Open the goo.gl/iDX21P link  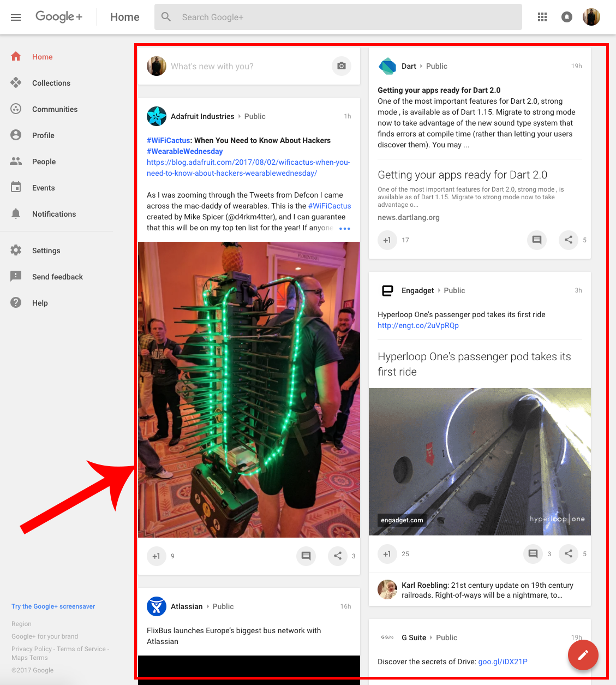coord(503,662)
